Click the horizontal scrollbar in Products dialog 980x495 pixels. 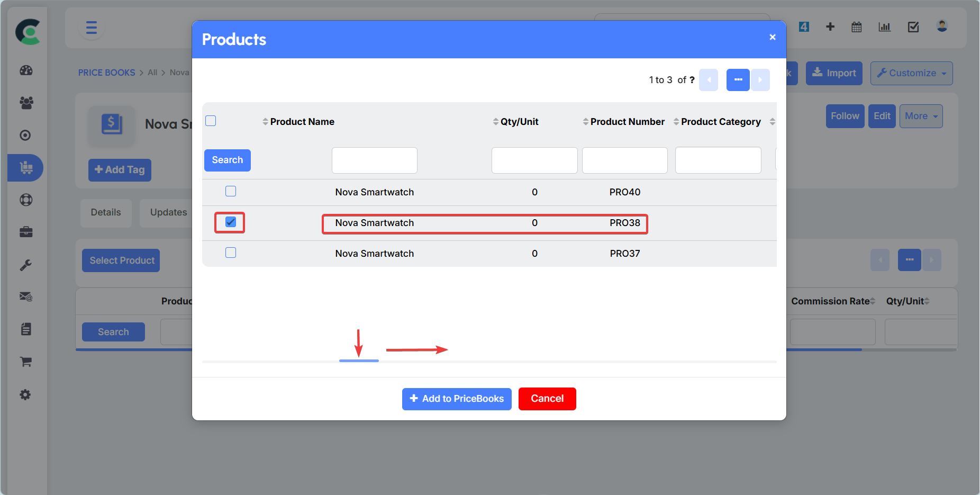tap(359, 361)
